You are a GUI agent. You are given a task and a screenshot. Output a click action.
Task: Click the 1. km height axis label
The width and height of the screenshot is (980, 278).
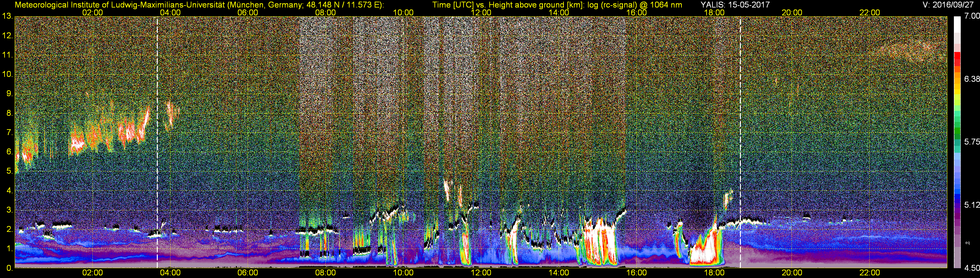[9, 249]
